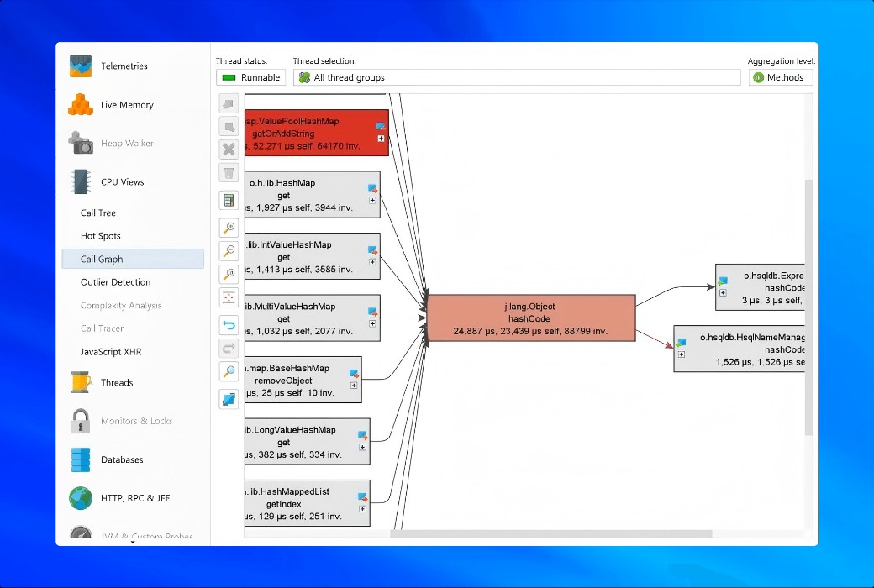Image resolution: width=874 pixels, height=588 pixels.
Task: Open the JavaScript XHR view
Action: pyautogui.click(x=111, y=352)
